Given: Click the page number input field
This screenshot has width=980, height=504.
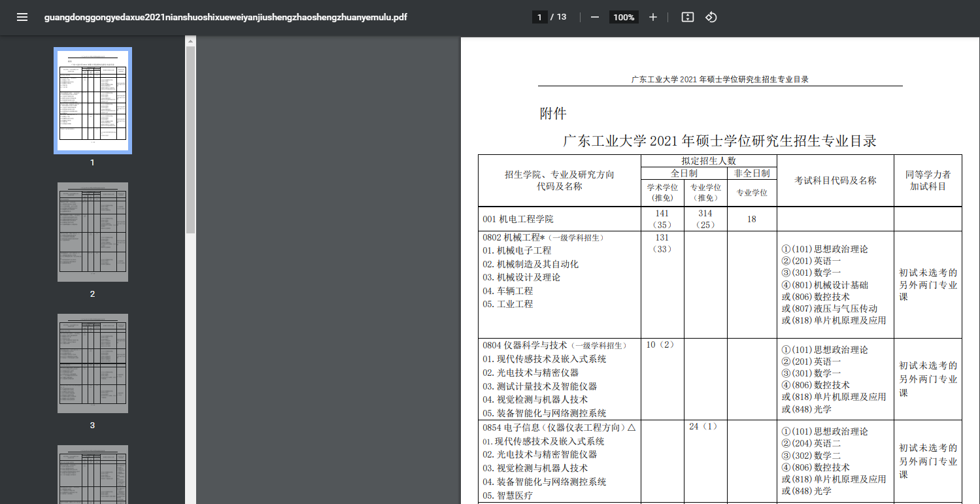Looking at the screenshot, I should pyautogui.click(x=539, y=18).
